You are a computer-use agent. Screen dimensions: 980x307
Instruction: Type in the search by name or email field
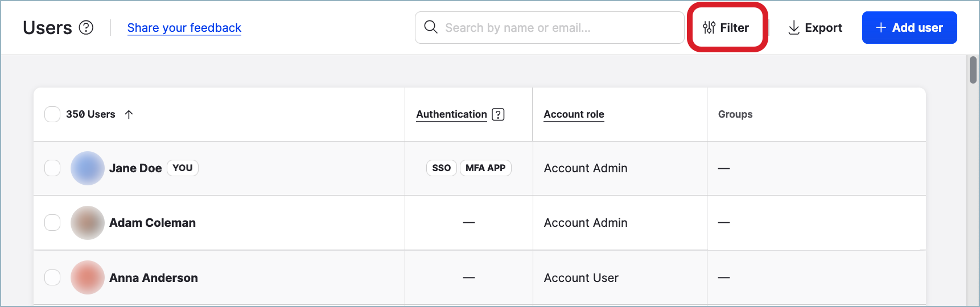click(558, 27)
